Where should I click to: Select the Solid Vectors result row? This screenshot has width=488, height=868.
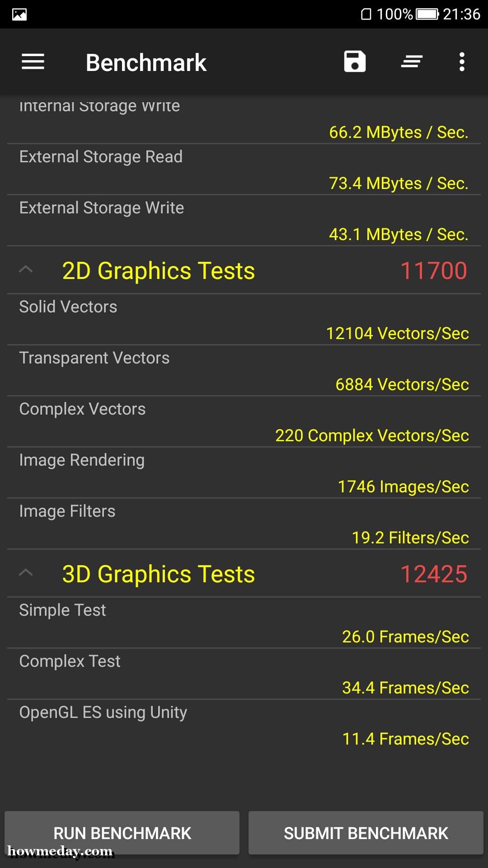coord(244,320)
